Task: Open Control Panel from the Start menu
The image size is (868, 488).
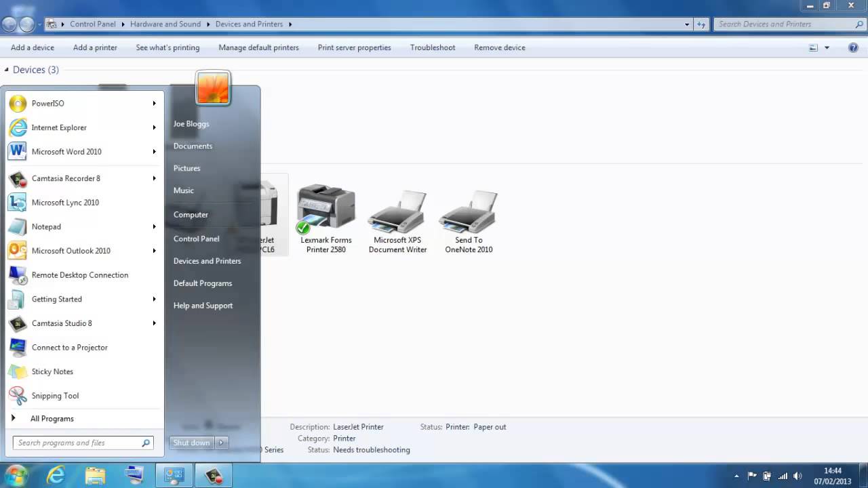Action: pyautogui.click(x=196, y=239)
